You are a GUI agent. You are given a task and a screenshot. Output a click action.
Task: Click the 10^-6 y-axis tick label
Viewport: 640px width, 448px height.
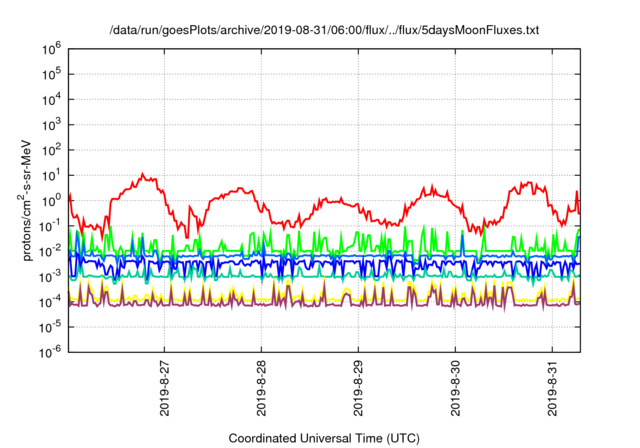pyautogui.click(x=51, y=353)
